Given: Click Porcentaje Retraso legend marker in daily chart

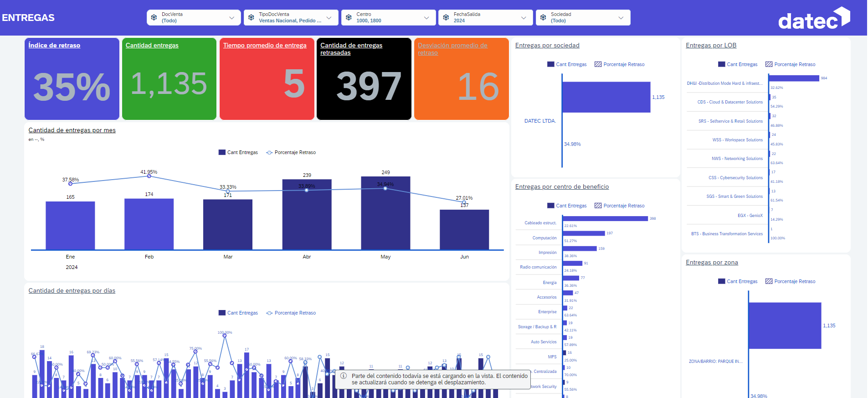Looking at the screenshot, I should [269, 313].
